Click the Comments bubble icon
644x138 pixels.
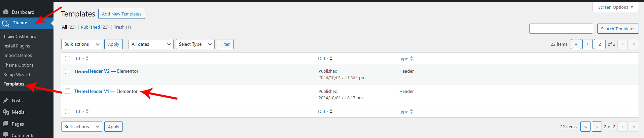(x=6, y=135)
